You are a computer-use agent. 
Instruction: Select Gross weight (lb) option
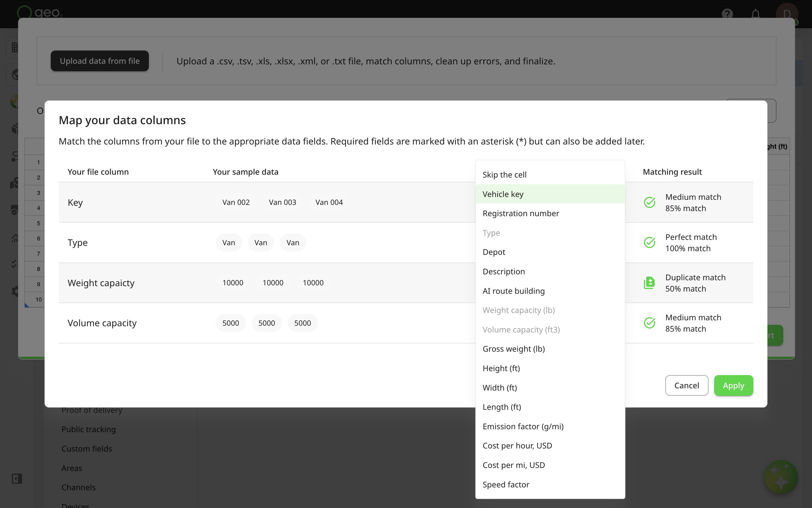pyautogui.click(x=550, y=349)
